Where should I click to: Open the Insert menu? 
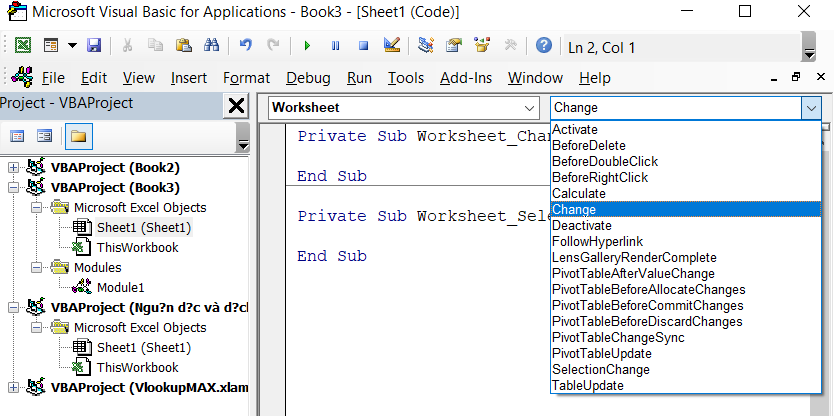coord(189,78)
